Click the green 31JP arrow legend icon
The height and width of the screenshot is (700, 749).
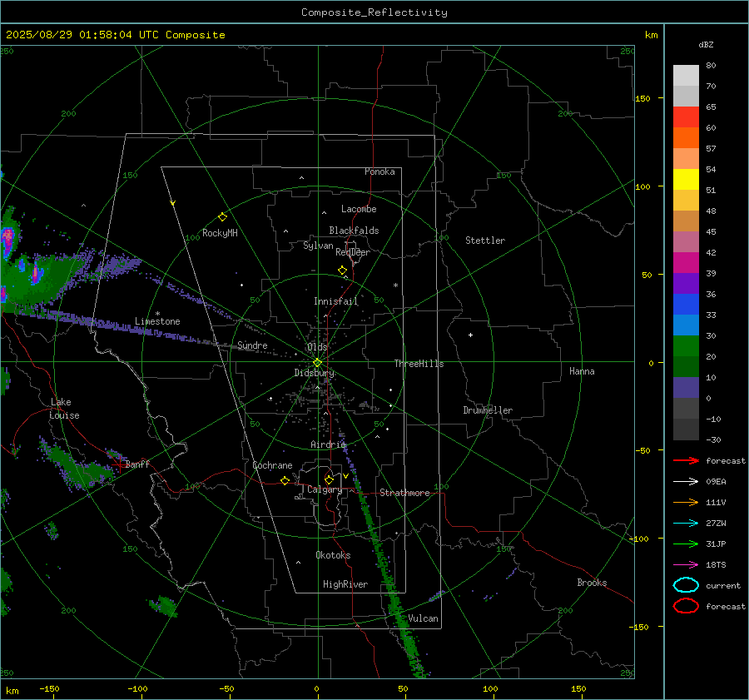tap(686, 544)
